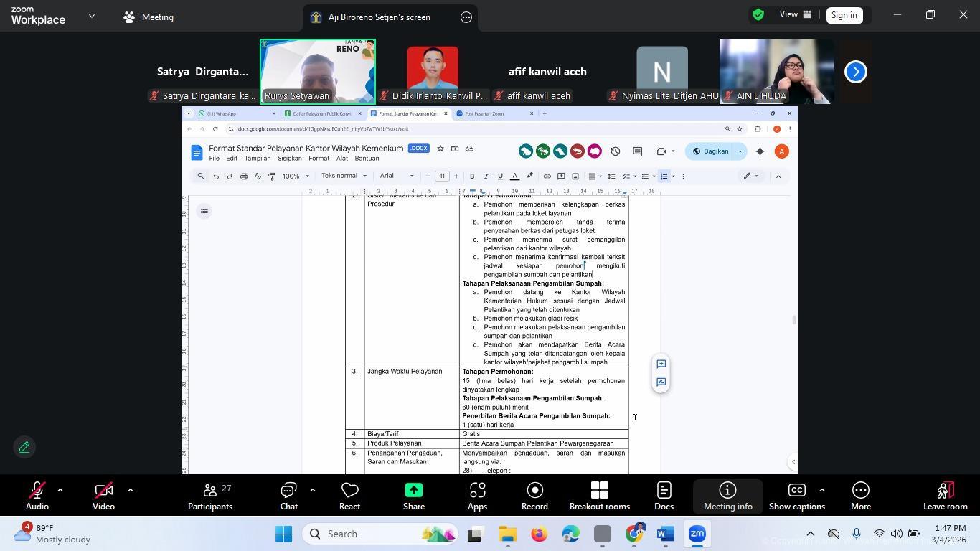Open the More options menu
The image size is (980, 551).
(x=860, y=496)
